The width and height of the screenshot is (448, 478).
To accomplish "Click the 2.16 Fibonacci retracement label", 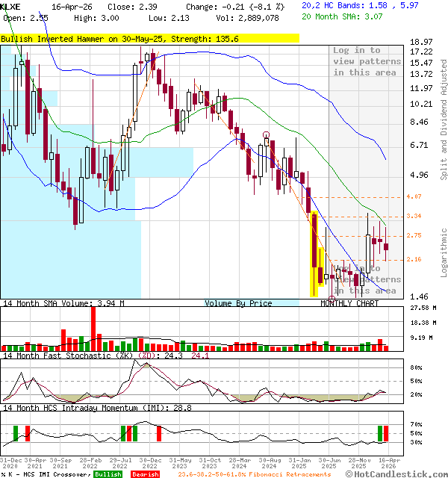I will pyautogui.click(x=414, y=259).
